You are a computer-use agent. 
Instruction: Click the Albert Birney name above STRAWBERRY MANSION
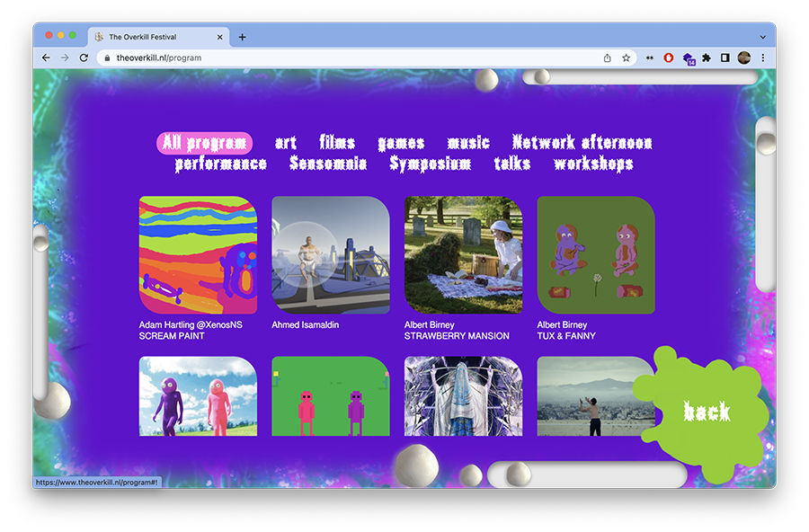point(430,325)
